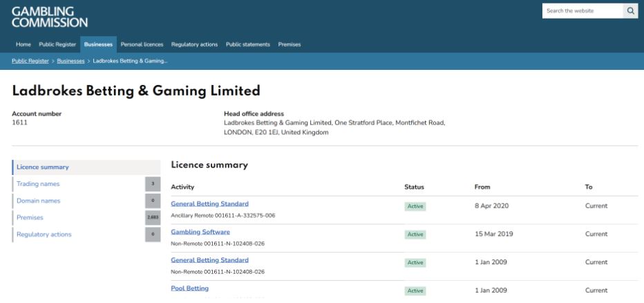The height and width of the screenshot is (303, 644).
Task: Click the From column header
Action: (482, 187)
